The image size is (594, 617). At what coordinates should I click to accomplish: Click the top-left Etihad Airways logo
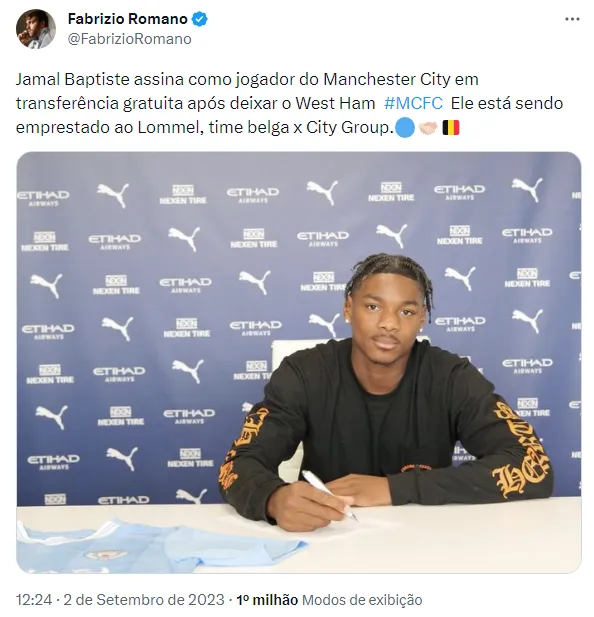[x=43, y=198]
